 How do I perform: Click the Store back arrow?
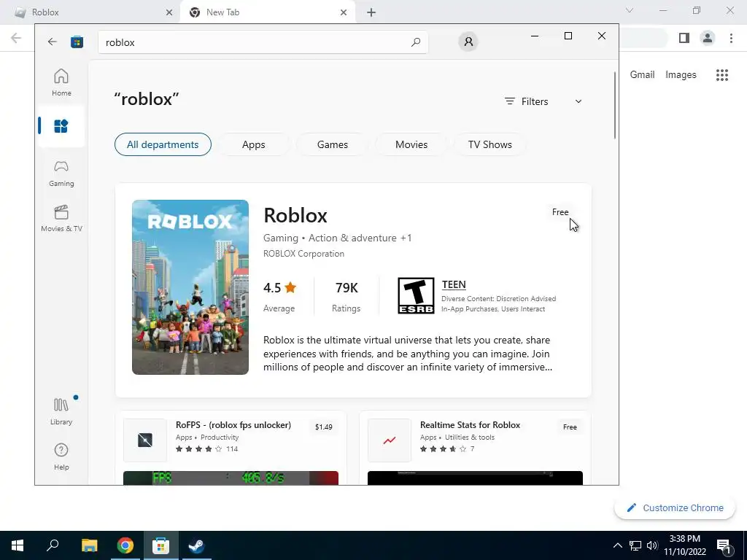[53, 42]
